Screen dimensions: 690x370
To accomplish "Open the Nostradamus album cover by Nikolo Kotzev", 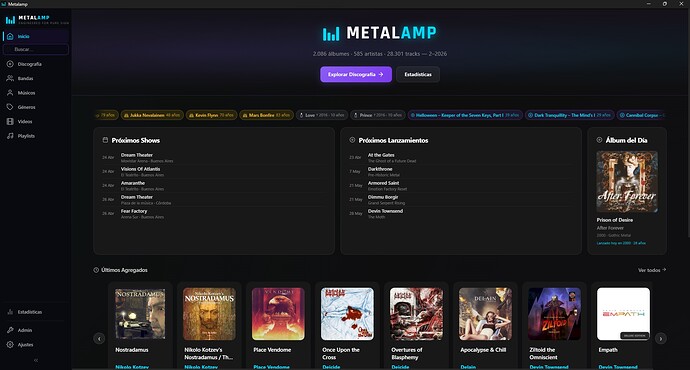I will click(x=140, y=314).
